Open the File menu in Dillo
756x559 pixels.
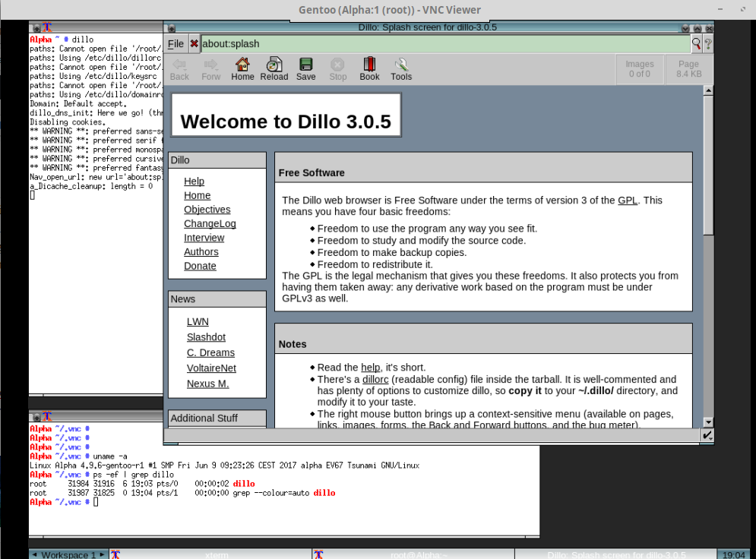pos(176,44)
